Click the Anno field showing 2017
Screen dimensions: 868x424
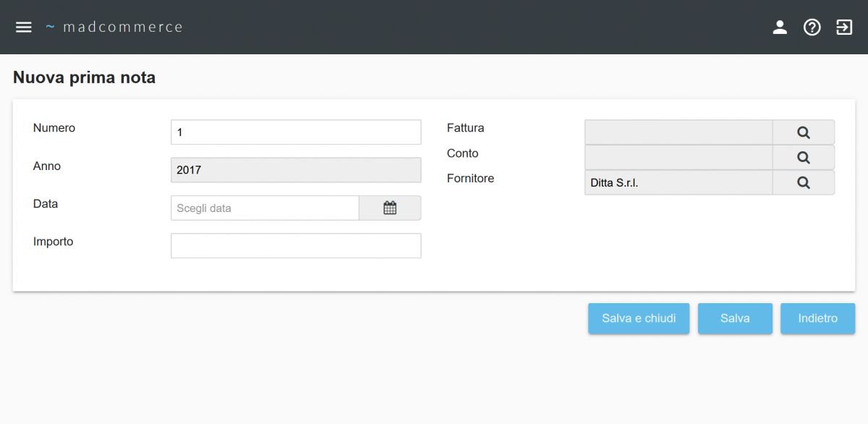(x=295, y=170)
